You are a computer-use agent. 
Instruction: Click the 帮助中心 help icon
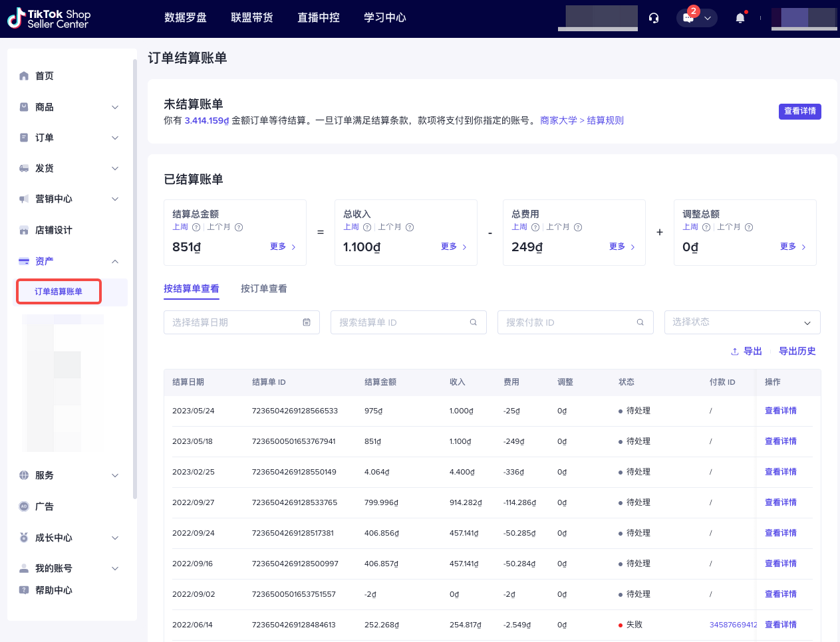[23, 589]
